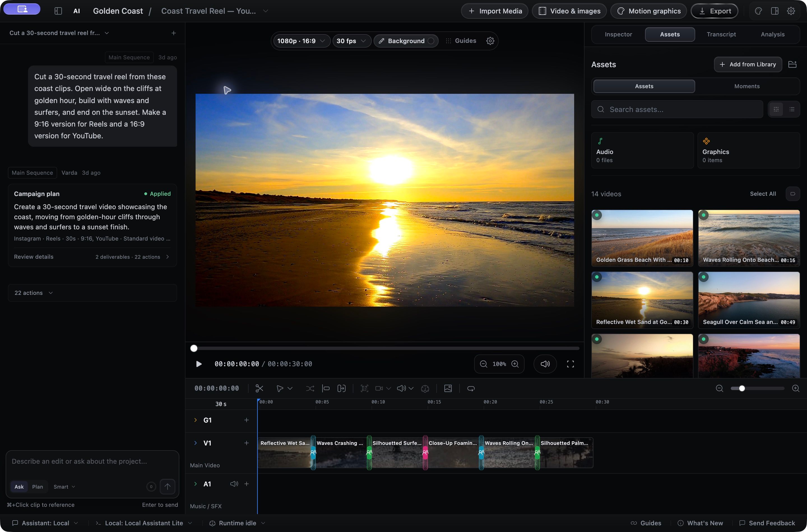Image resolution: width=807 pixels, height=532 pixels.
Task: Click the Search assets input field
Action: click(x=677, y=109)
